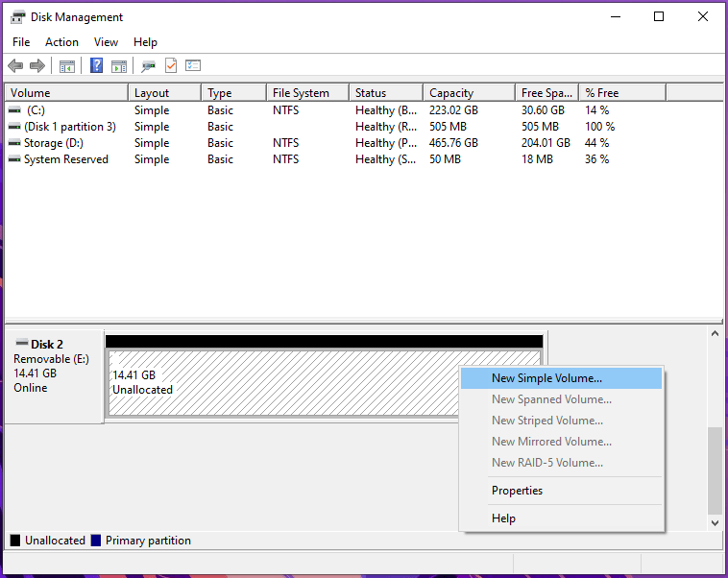Click the Properties checkmark sheet icon
728x578 pixels.
[171, 65]
